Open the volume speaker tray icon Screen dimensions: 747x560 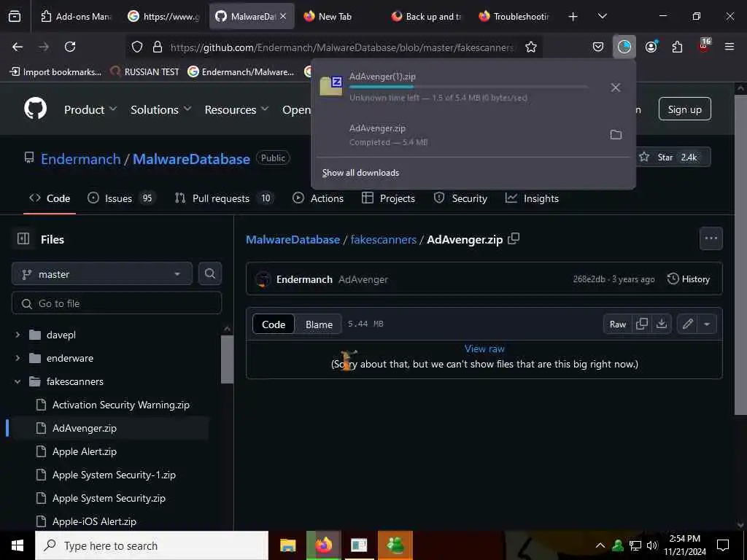[651, 545]
